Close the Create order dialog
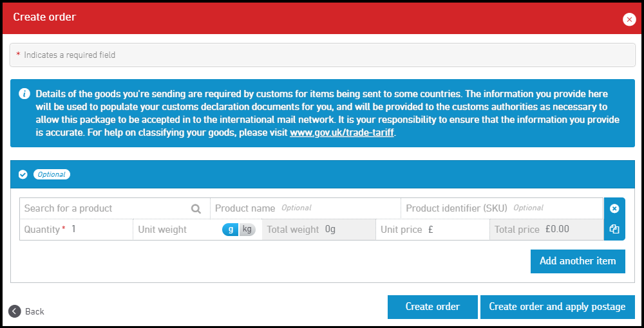 pos(629,19)
